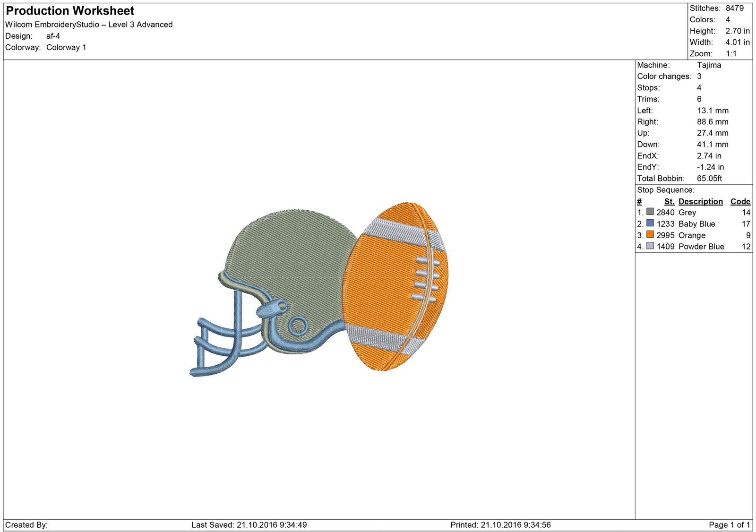Click the 'Grey' thread description
This screenshot has height=532, width=756.
pos(687,213)
